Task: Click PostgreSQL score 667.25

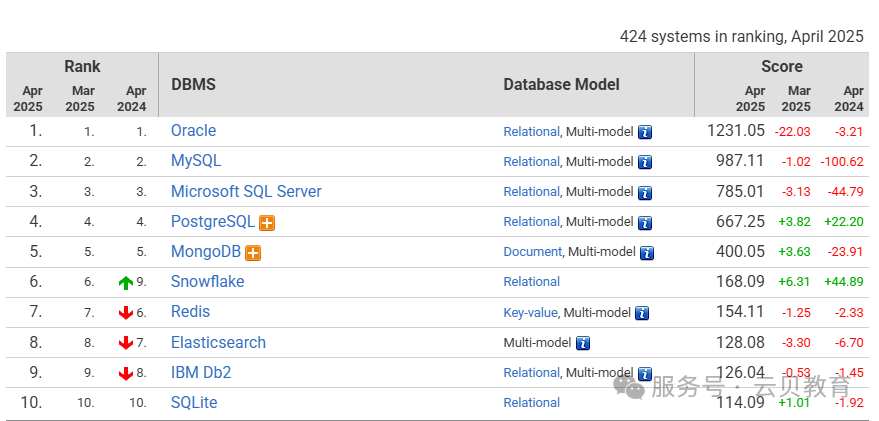Action: coord(740,221)
